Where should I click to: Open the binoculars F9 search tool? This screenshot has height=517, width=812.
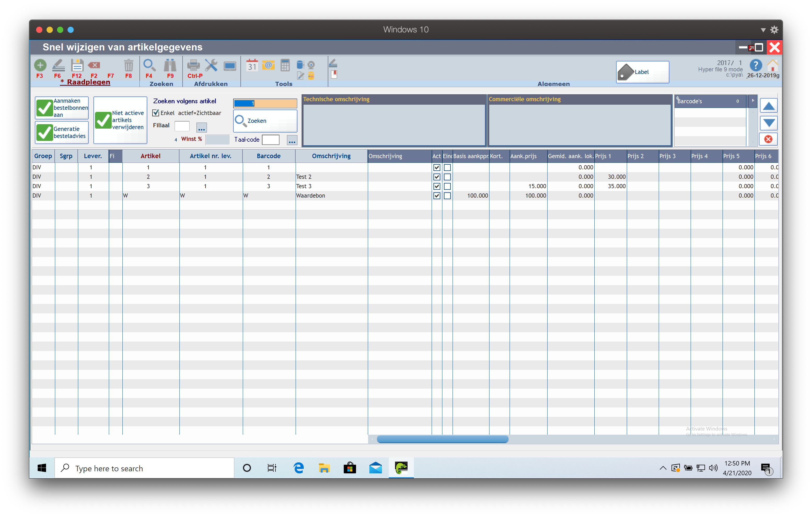coord(170,65)
